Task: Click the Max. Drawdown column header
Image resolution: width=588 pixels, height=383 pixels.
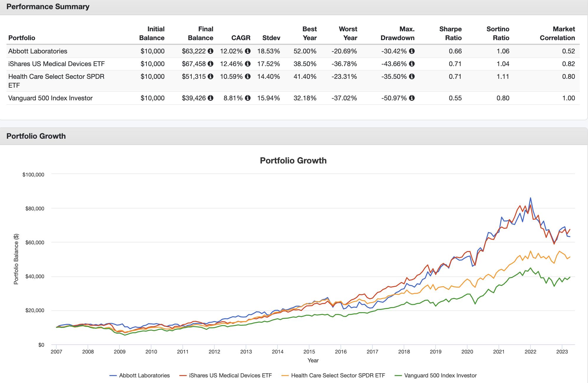Action: [x=397, y=33]
